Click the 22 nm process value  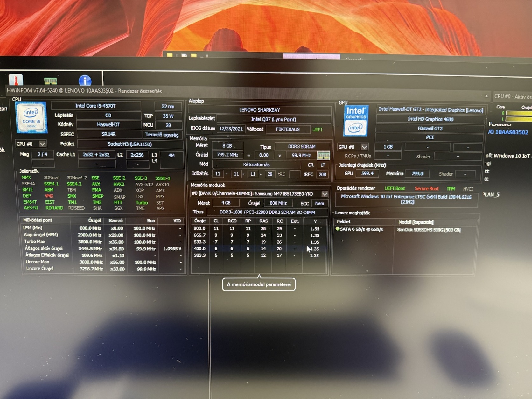click(x=168, y=107)
